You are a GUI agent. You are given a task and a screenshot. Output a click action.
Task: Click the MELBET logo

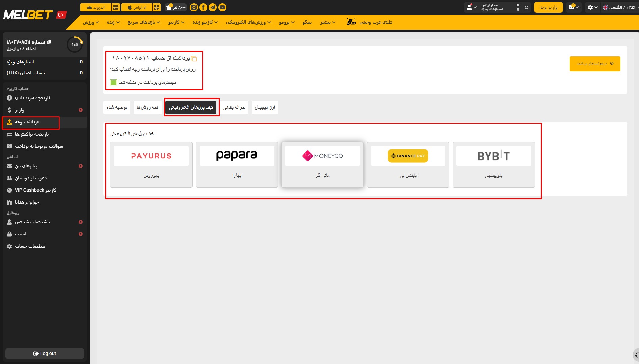pyautogui.click(x=28, y=15)
